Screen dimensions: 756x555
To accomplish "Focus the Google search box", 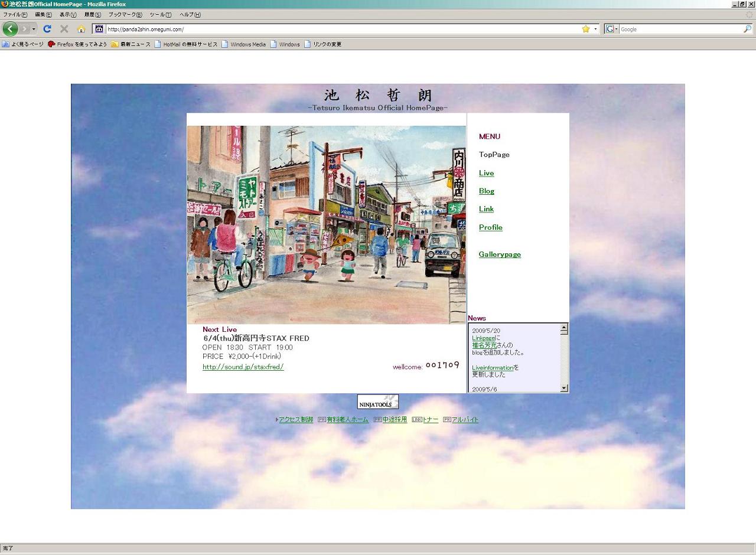I will coord(680,29).
